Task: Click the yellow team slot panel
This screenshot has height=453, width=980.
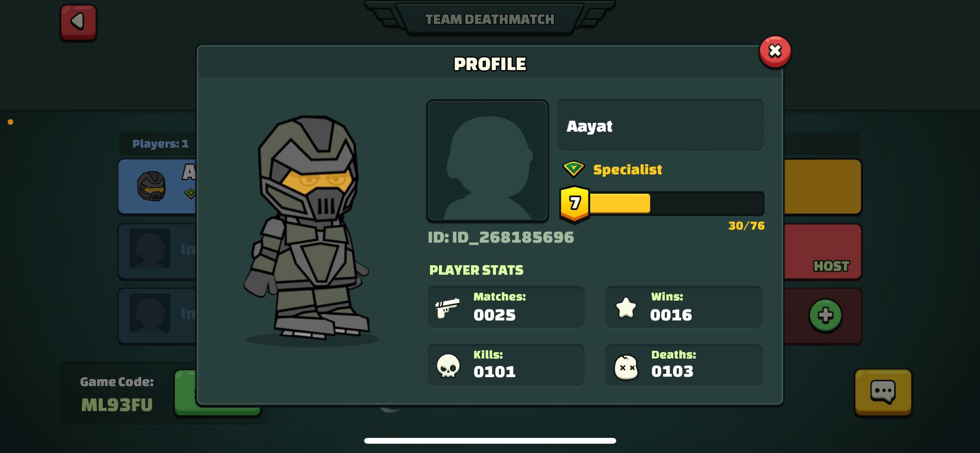Action: point(823,187)
